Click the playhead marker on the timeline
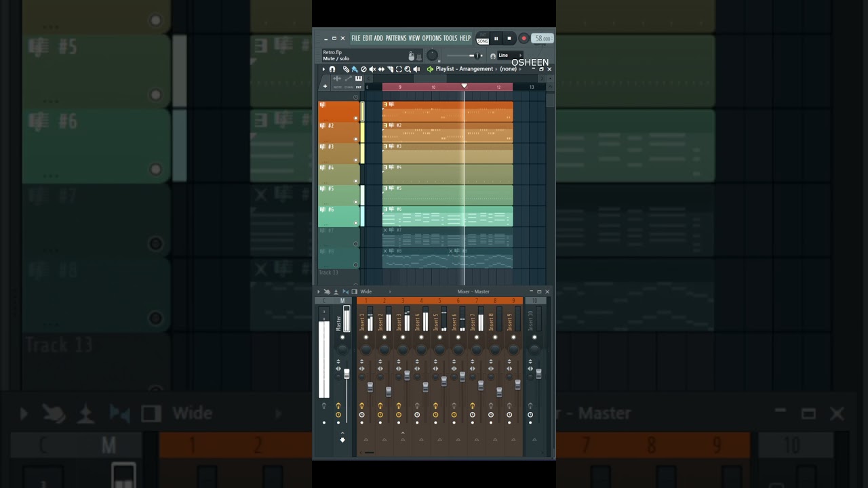This screenshot has height=488, width=868. (x=464, y=85)
